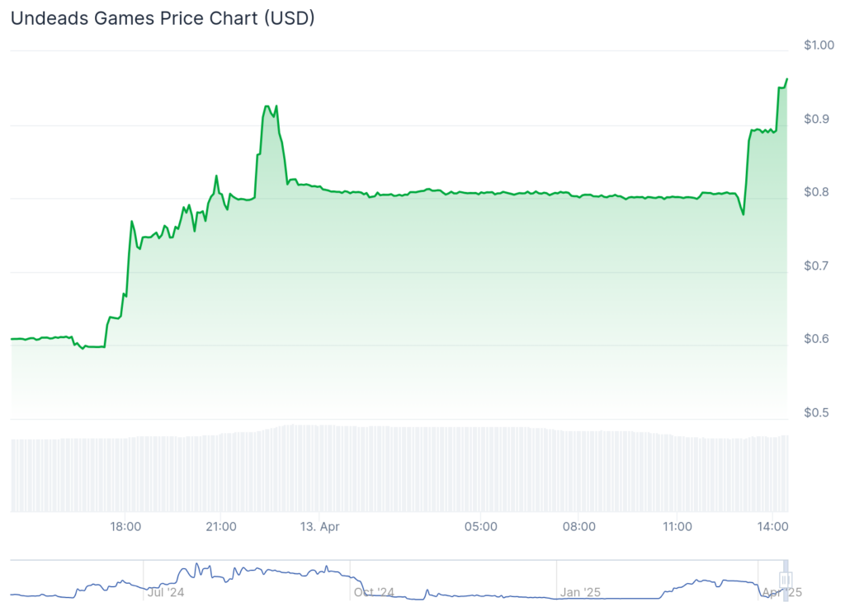Click the $1.00 price axis label
The width and height of the screenshot is (845, 616).
tap(819, 45)
